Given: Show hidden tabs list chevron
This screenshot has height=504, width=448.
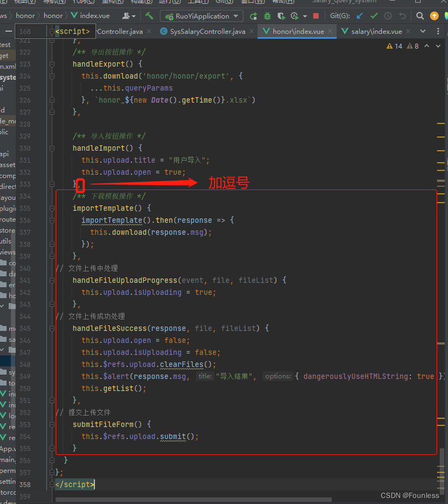Looking at the screenshot, I should pyautogui.click(x=423, y=31).
